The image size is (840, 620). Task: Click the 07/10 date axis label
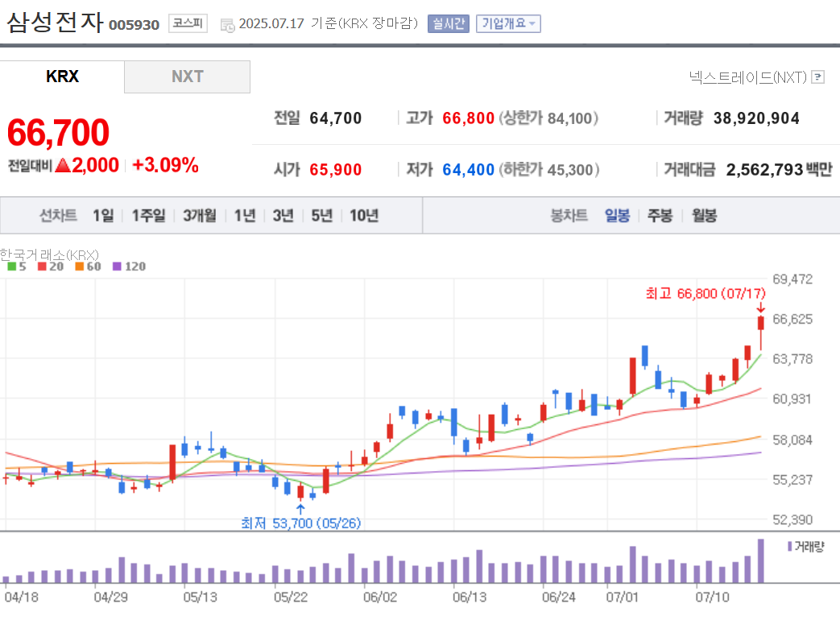point(713,597)
